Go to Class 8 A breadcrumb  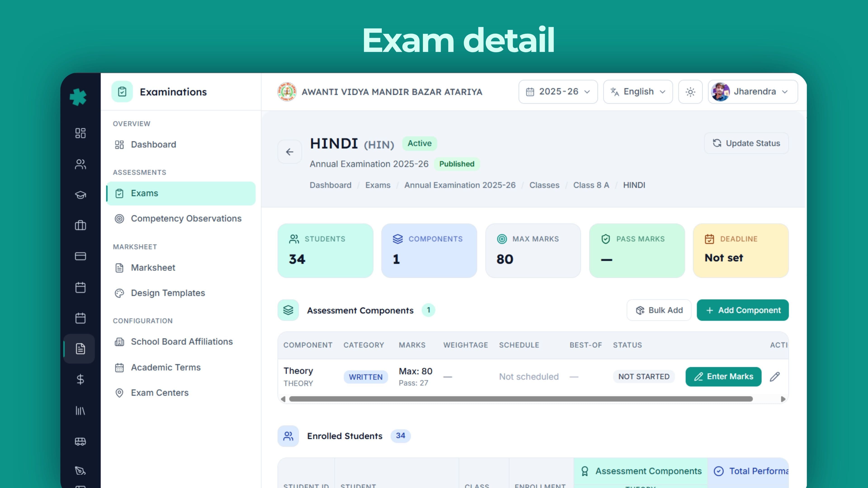591,185
